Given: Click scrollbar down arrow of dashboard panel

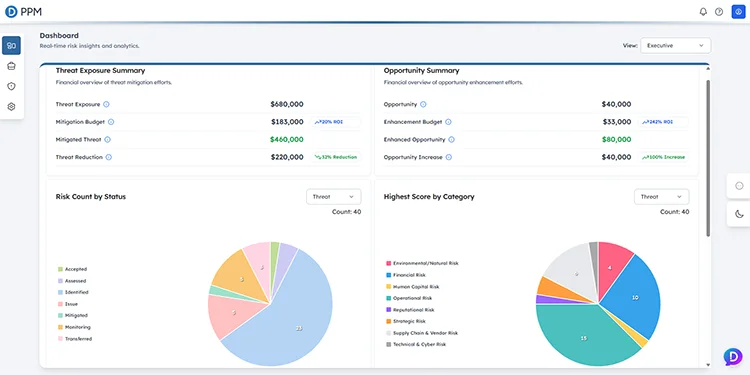Looking at the screenshot, I should pyautogui.click(x=708, y=364).
